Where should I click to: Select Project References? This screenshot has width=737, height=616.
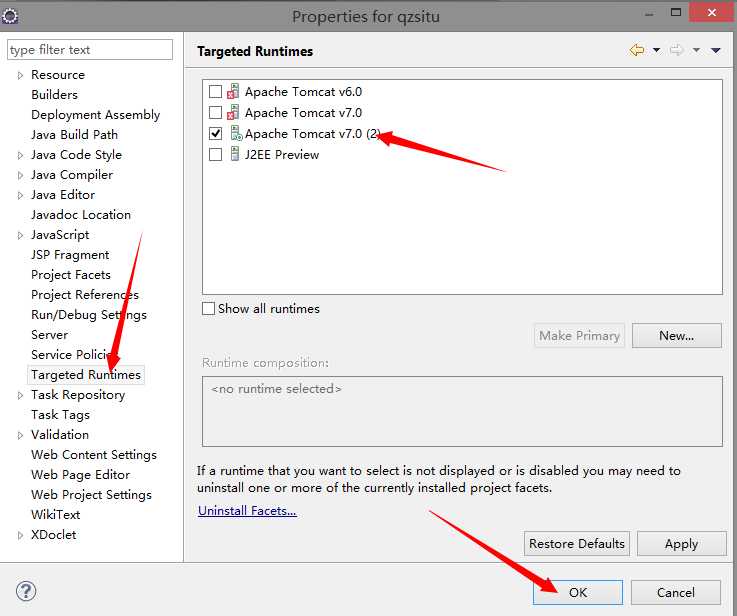(85, 295)
